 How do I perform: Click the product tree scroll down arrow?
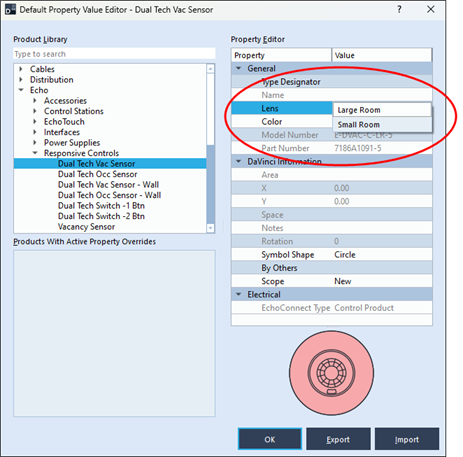tap(210, 228)
